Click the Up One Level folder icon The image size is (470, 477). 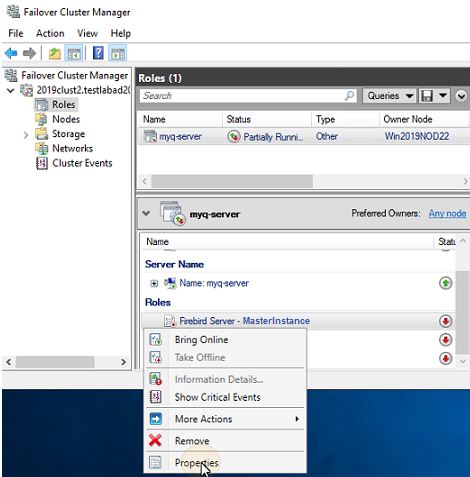click(55, 53)
